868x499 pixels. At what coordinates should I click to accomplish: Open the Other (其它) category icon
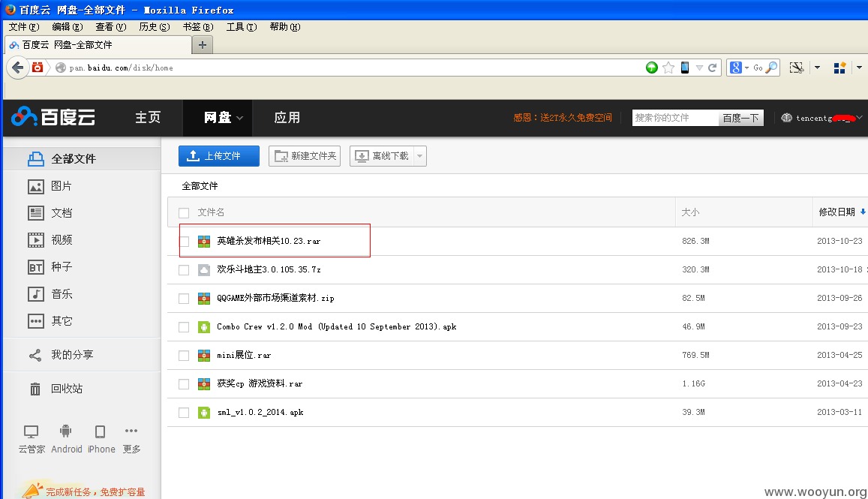[36, 321]
